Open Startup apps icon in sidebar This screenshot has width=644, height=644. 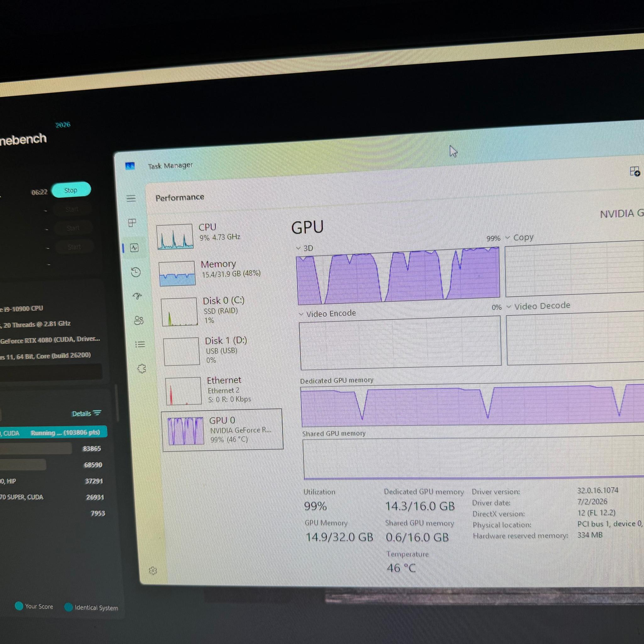coord(137,296)
